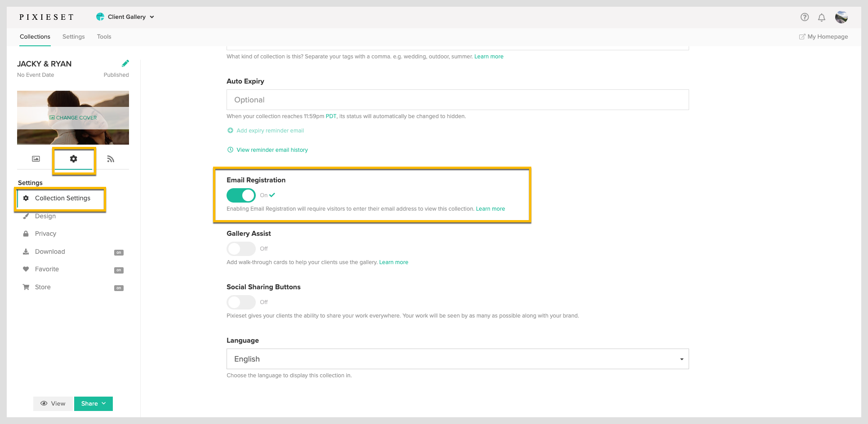Open the help question mark icon
Screen dimensions: 868x424
(x=805, y=17)
